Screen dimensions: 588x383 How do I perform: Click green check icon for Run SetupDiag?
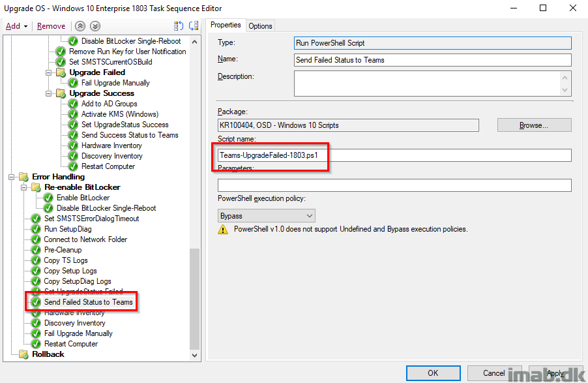[x=36, y=229]
